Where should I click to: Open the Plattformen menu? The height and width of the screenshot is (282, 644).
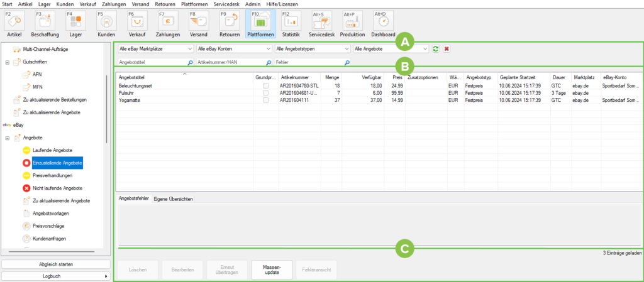[194, 4]
